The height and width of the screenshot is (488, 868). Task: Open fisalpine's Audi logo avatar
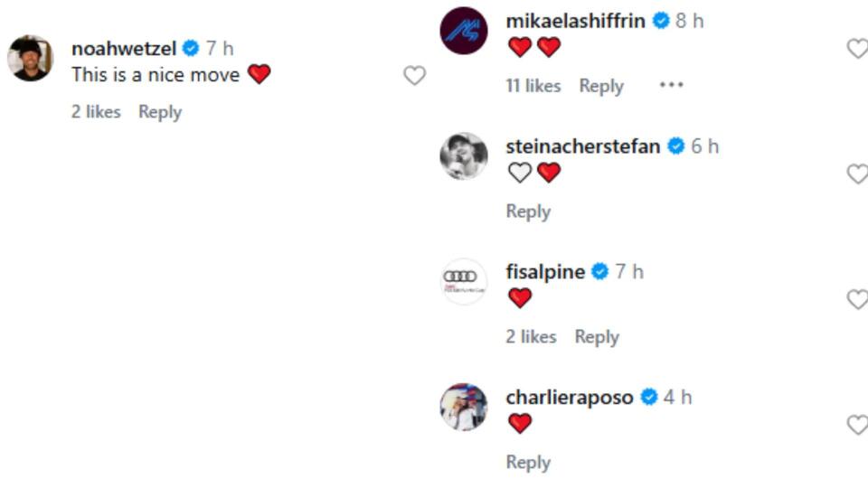(464, 281)
